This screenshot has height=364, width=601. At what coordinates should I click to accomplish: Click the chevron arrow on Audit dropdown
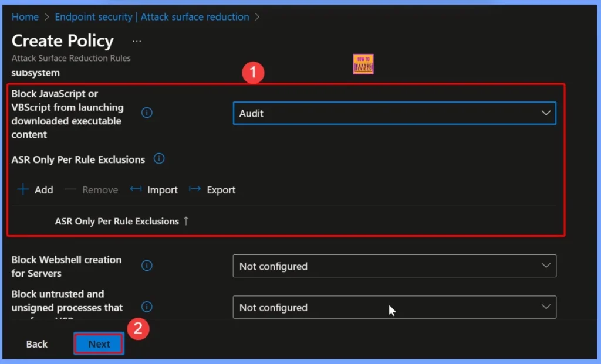tap(545, 113)
